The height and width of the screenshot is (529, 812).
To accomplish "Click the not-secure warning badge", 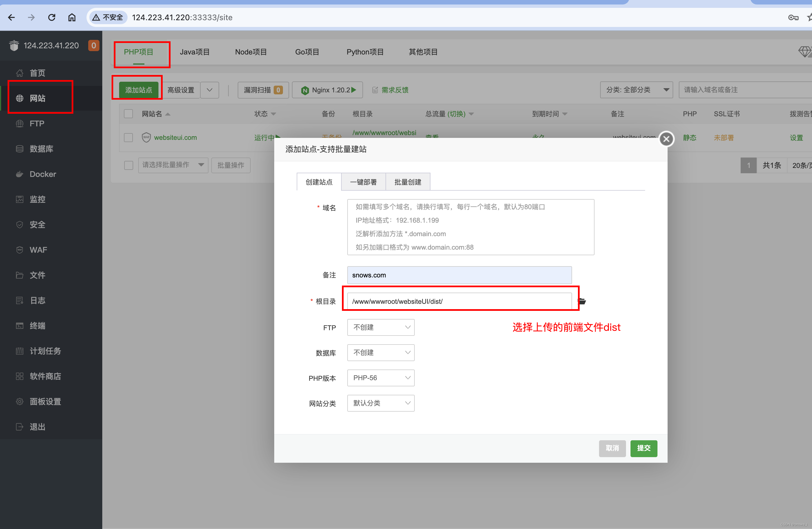I will [108, 17].
